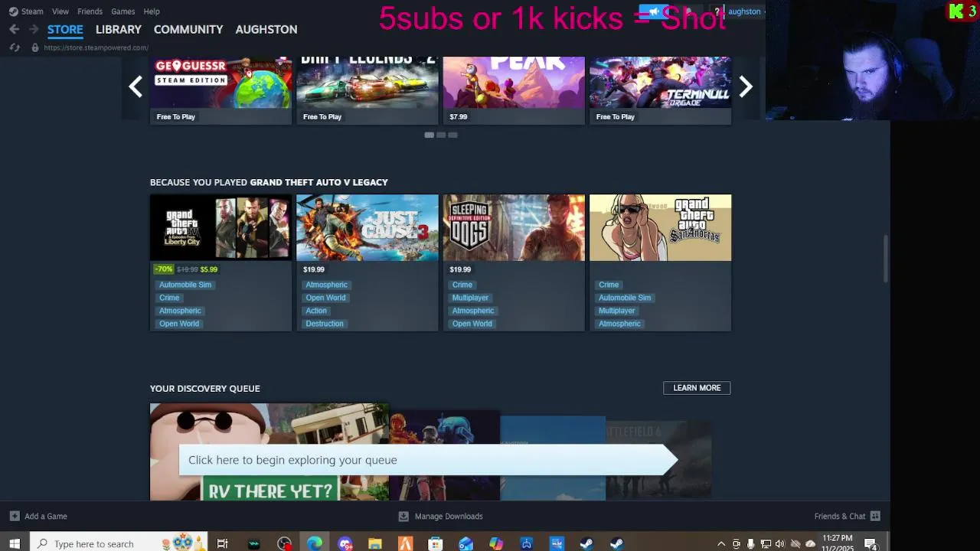Open the aughston account dropdown

point(746,11)
